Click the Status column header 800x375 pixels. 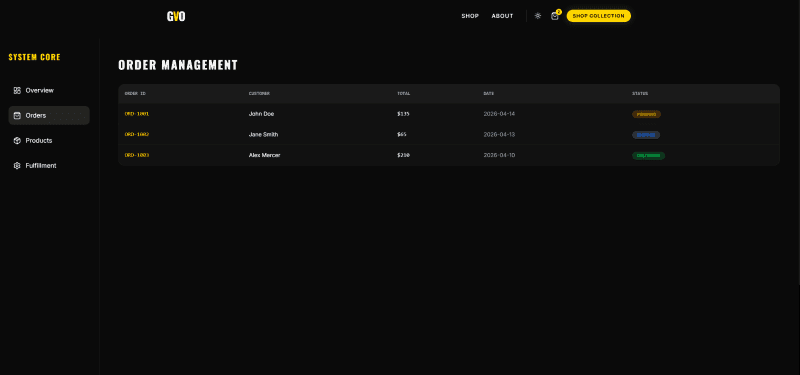click(x=640, y=93)
